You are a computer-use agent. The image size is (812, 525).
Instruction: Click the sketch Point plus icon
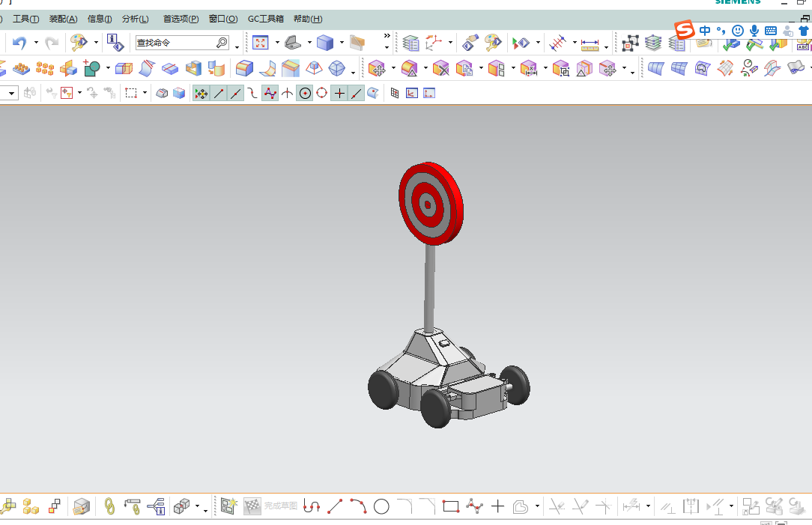497,506
